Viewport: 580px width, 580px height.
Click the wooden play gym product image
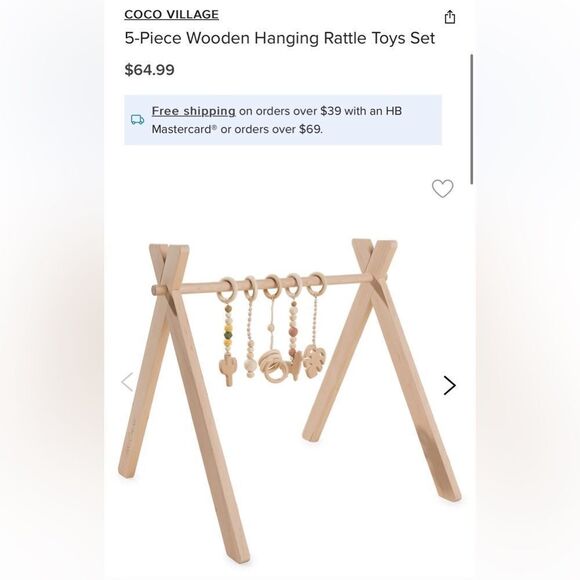[290, 400]
